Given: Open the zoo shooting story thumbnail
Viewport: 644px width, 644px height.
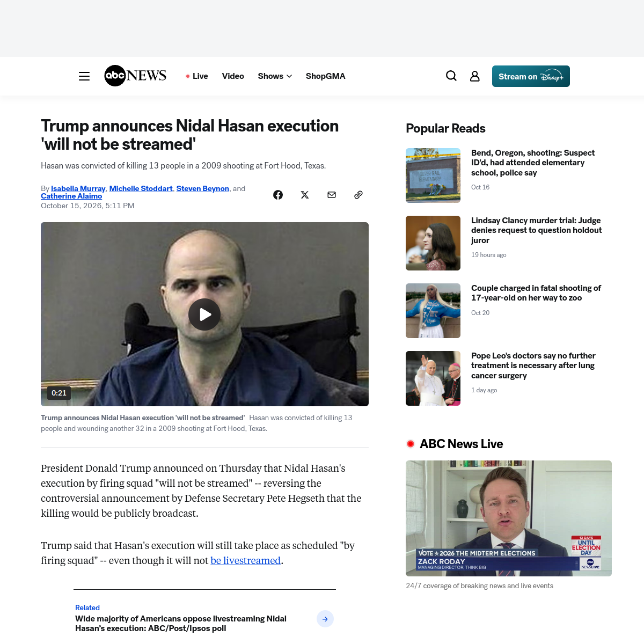Looking at the screenshot, I should tap(433, 311).
